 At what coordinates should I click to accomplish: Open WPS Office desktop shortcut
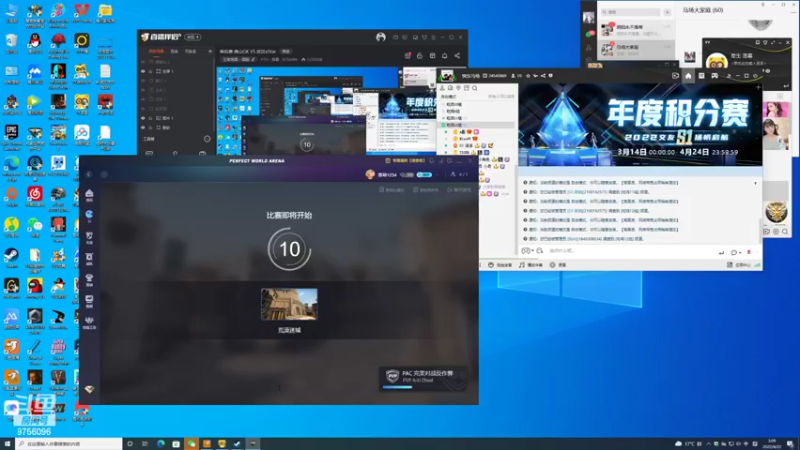pos(82,10)
